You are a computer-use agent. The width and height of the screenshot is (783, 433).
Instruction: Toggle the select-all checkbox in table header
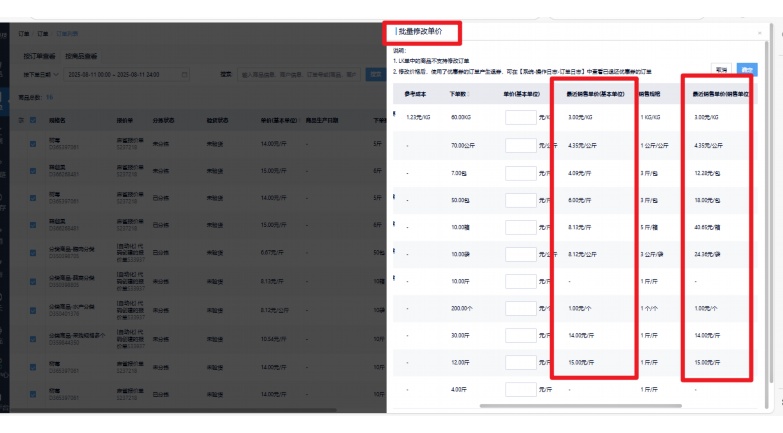(33, 120)
